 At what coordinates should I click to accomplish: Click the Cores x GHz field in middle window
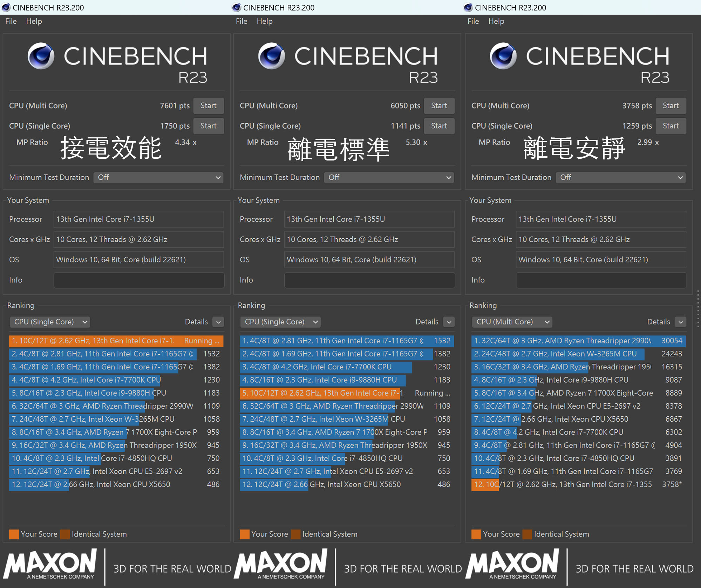pyautogui.click(x=369, y=240)
